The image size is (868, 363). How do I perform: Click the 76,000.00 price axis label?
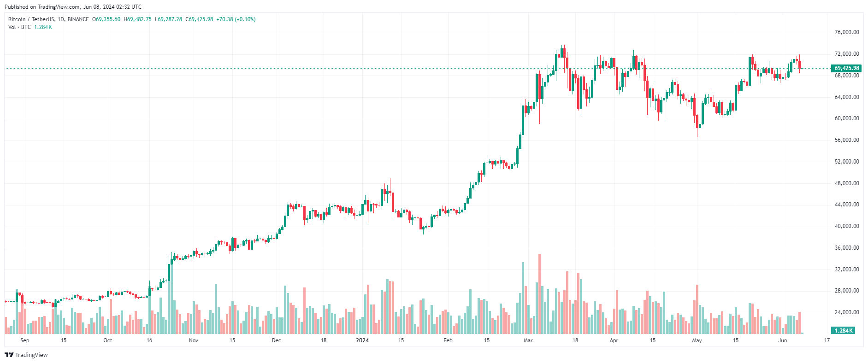pos(847,32)
